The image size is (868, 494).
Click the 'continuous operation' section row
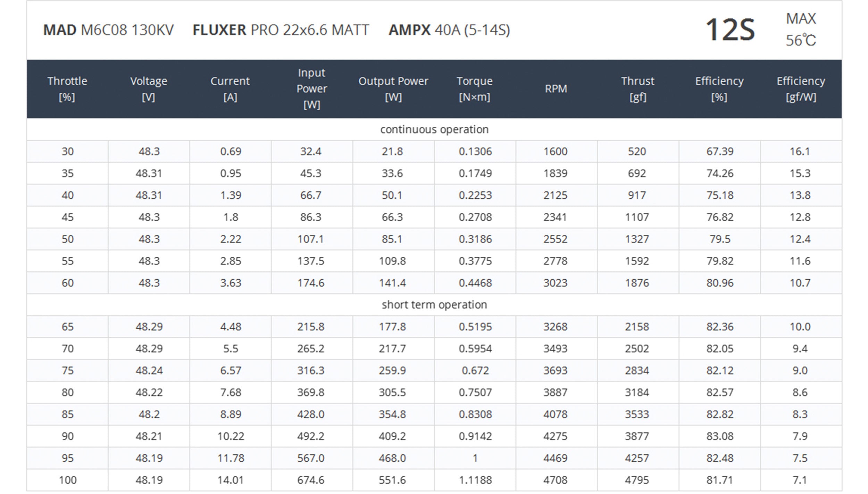click(x=434, y=130)
